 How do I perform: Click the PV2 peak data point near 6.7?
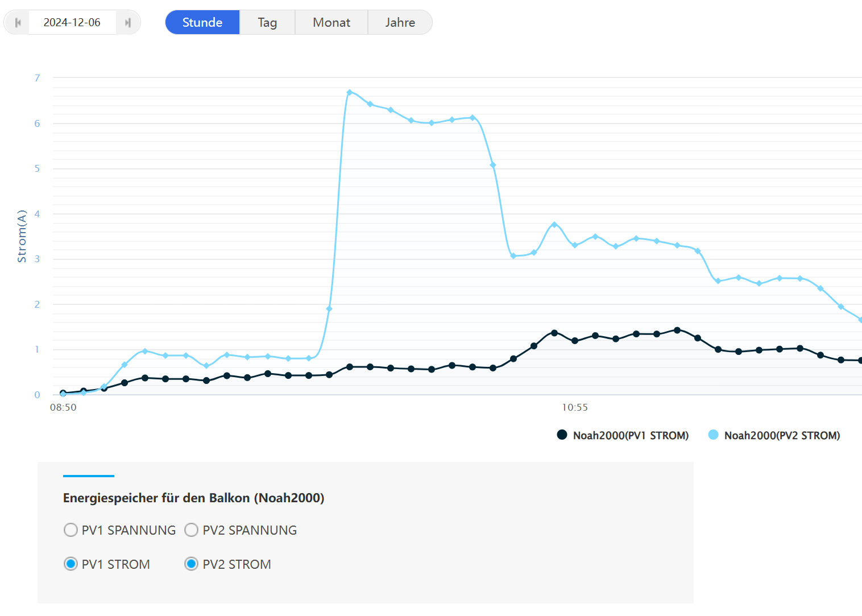coord(350,92)
